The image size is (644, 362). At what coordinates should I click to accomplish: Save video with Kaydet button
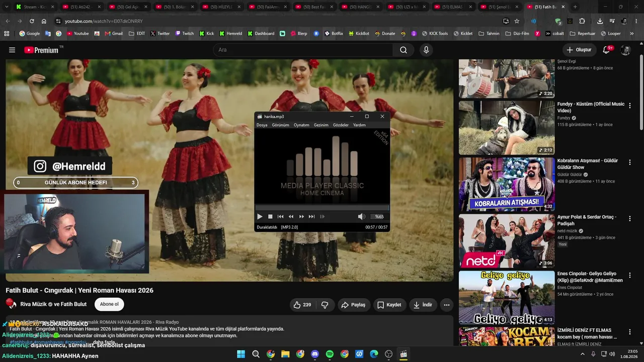(389, 305)
